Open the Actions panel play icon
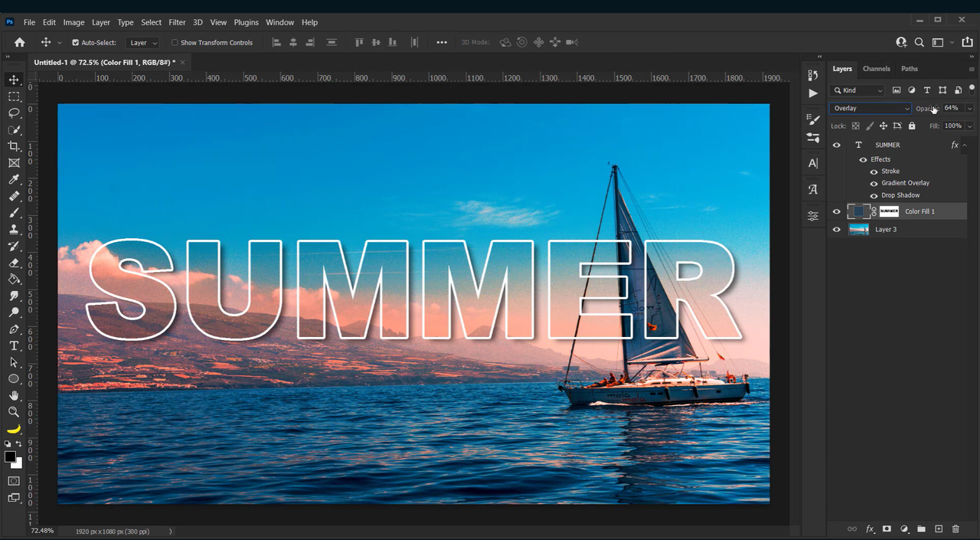The height and width of the screenshot is (540, 980). (813, 93)
